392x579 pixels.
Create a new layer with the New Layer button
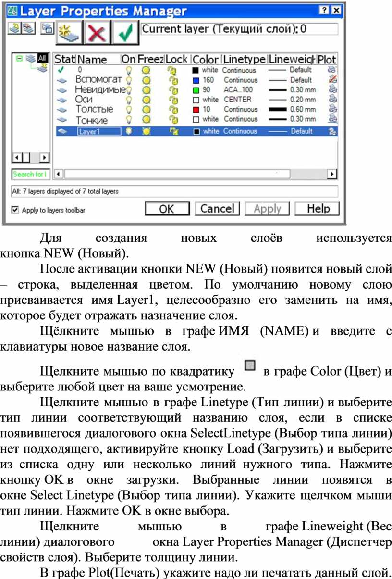coord(69,33)
